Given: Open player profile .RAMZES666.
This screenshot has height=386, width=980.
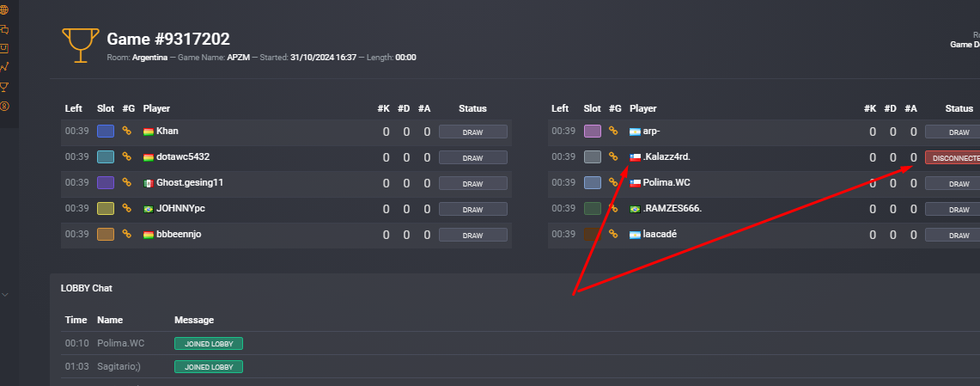Looking at the screenshot, I should tap(672, 208).
